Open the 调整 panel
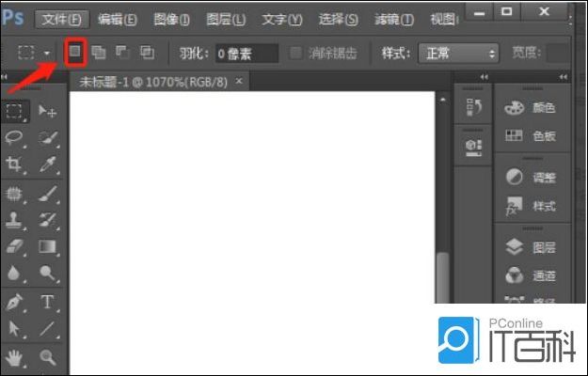 coord(530,177)
